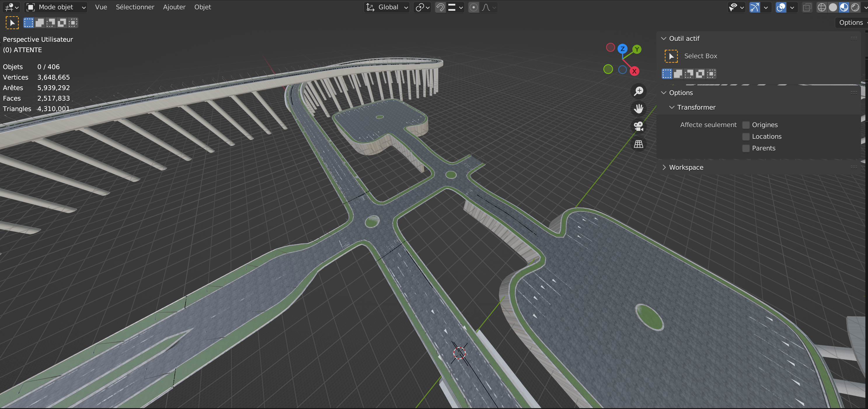
Task: Switch to wireframe viewport shading
Action: 822,7
